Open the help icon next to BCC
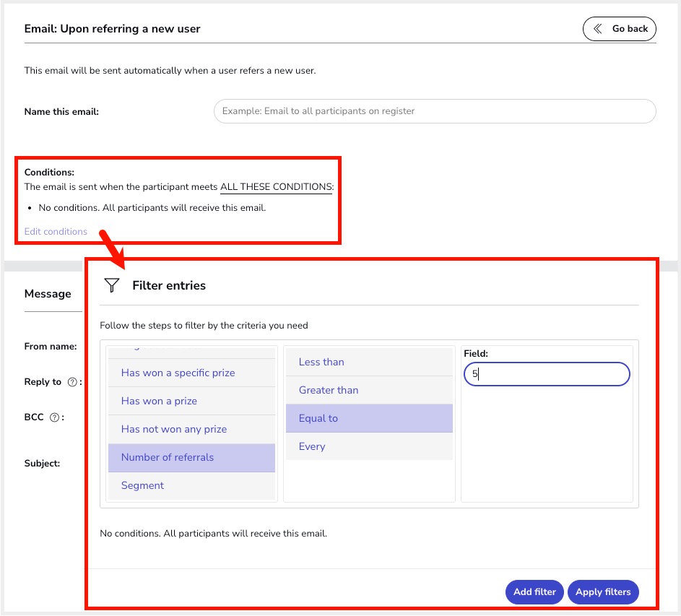 point(54,417)
